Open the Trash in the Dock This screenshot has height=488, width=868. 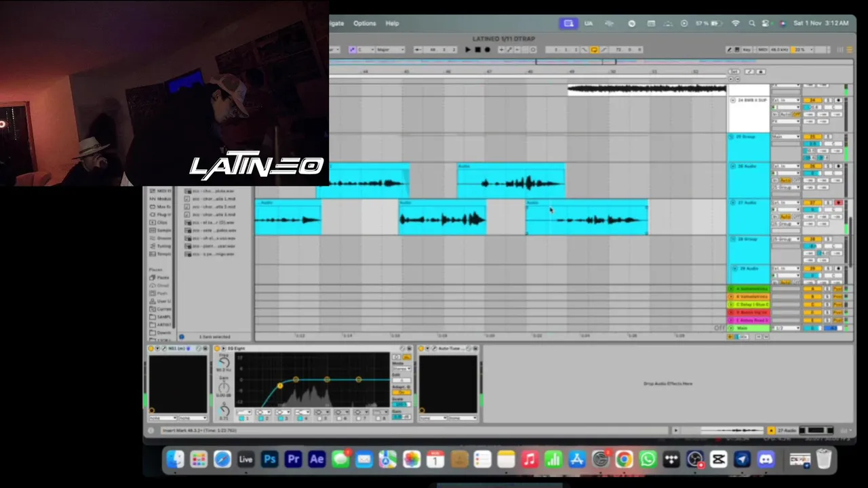pyautogui.click(x=824, y=460)
